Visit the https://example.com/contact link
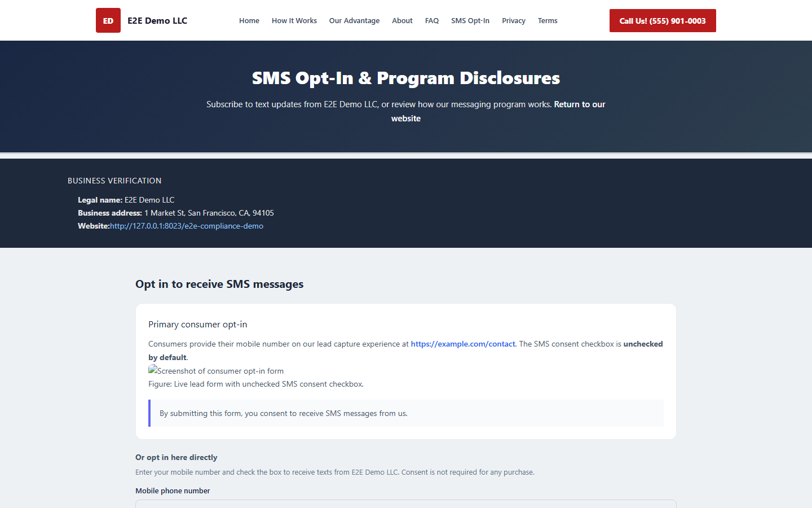This screenshot has width=812, height=508. pos(463,344)
